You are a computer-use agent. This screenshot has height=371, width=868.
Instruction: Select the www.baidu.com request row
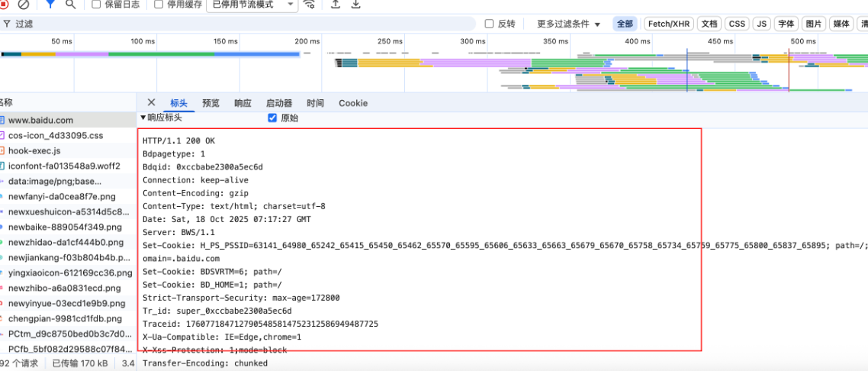click(x=68, y=120)
